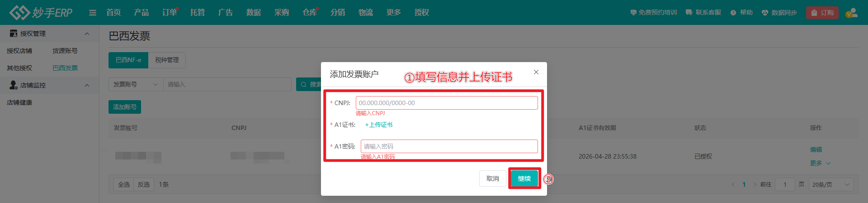Screen dimensions: 868x203
Task: Select 巴西发票 in sidebar
Action: click(x=65, y=68)
